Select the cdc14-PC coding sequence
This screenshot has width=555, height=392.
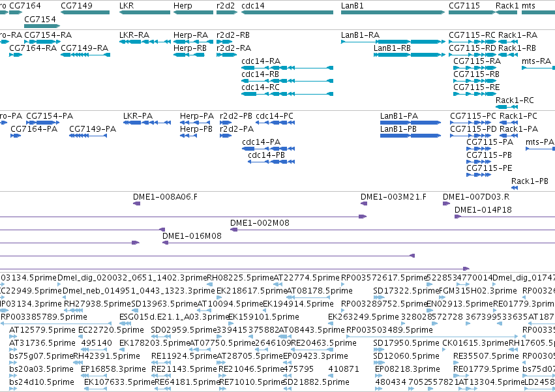tap(275, 123)
